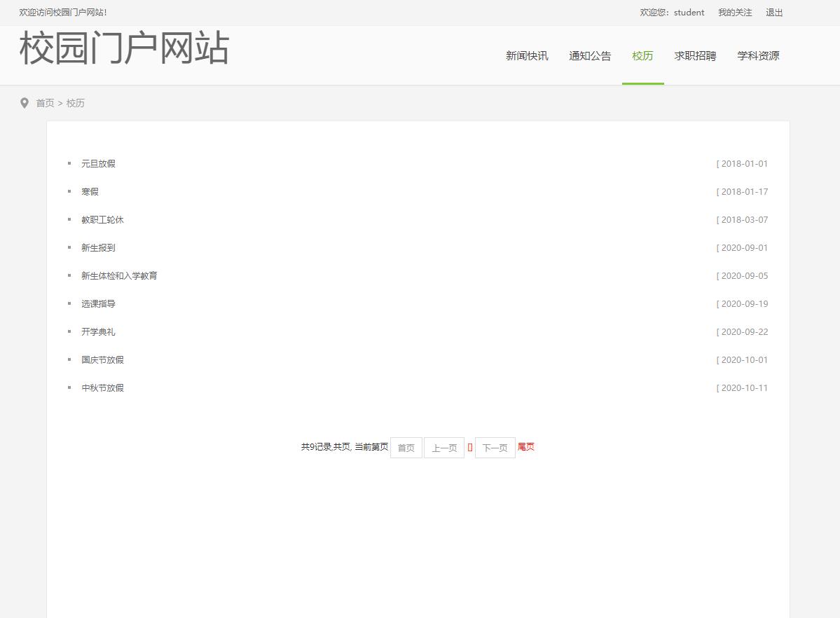Switch to the 通知公告 tab
This screenshot has height=618, width=840.
(589, 56)
